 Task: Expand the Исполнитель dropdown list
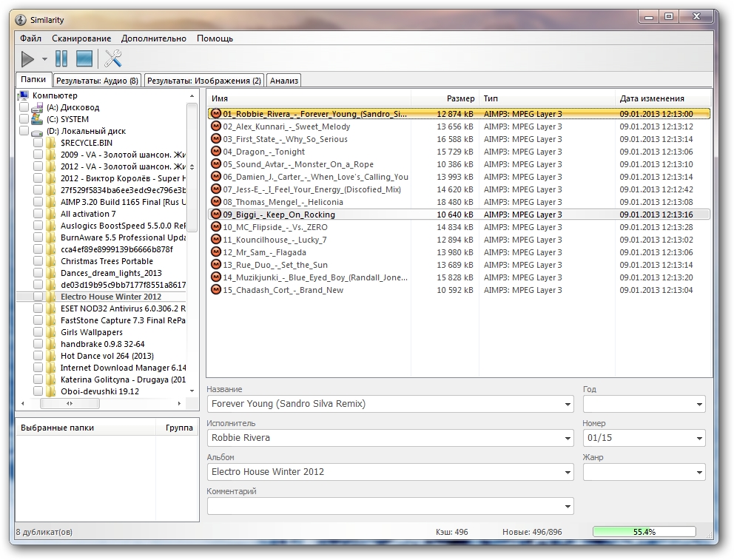[568, 438]
